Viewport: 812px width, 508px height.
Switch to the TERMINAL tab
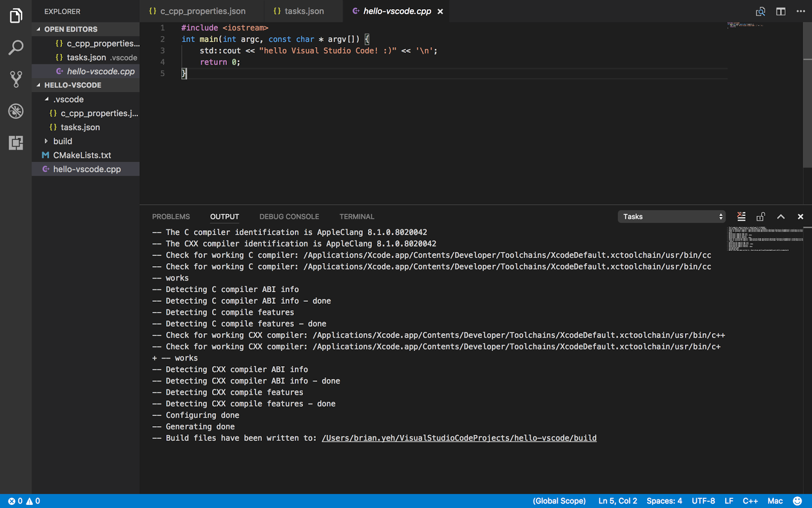coord(356,216)
